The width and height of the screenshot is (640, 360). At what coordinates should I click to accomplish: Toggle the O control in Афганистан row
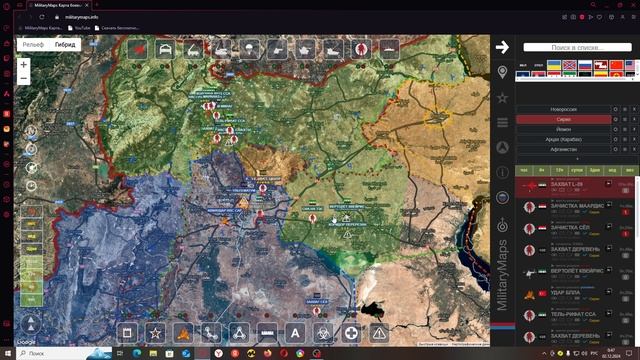coord(616,149)
